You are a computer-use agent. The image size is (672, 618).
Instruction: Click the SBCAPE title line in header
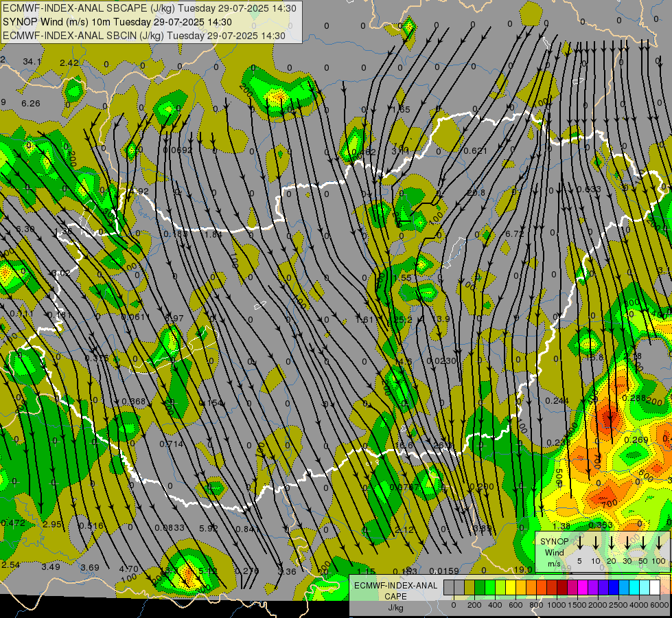[149, 8]
